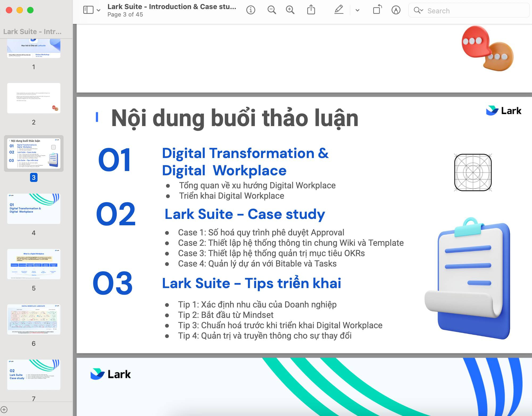Click 'Tip 2: Bắt đầu từ Mindset'
The height and width of the screenshot is (416, 532).
[226, 315]
